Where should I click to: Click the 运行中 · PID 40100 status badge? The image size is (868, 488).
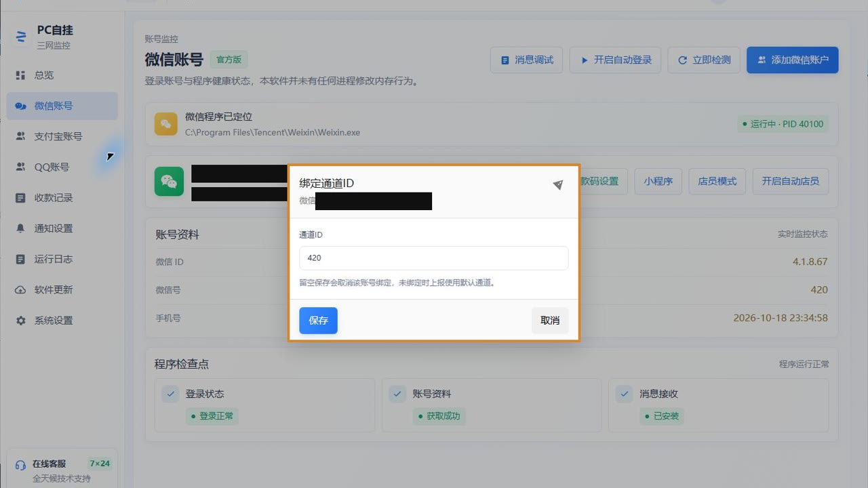pyautogui.click(x=783, y=124)
